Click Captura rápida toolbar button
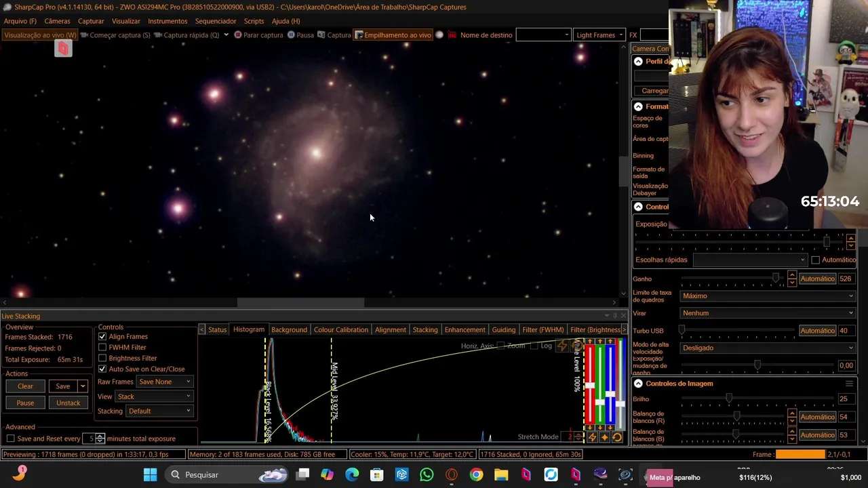 (186, 35)
